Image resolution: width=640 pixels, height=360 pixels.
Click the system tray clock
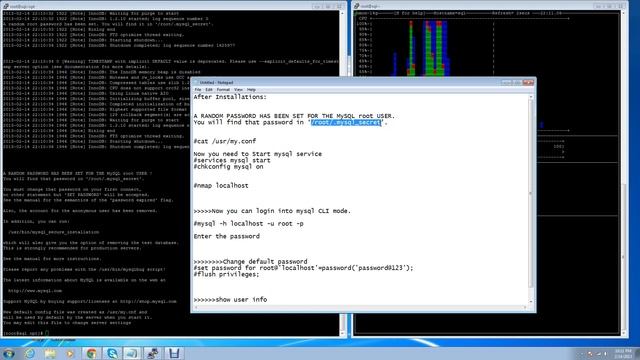(623, 354)
